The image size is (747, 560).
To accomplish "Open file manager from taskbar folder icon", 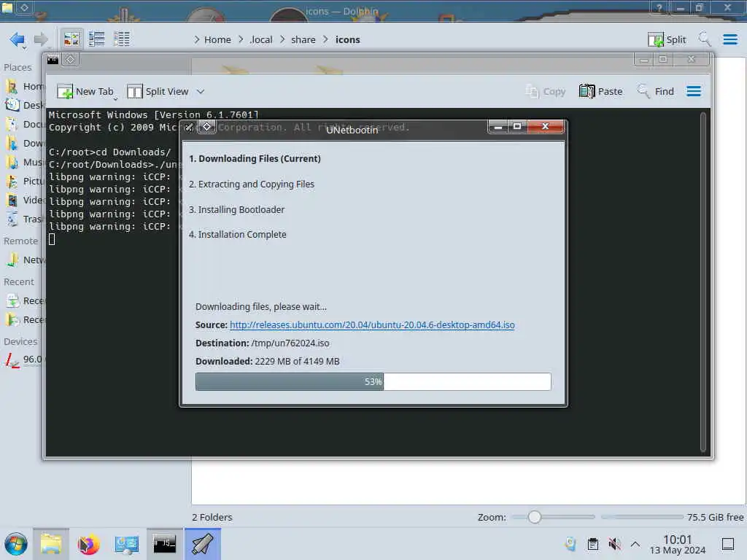I will (x=51, y=544).
